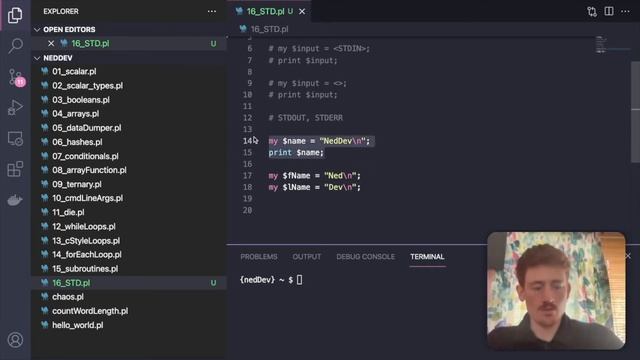Open the Docker view in activity bar
The height and width of the screenshot is (360, 640).
pyautogui.click(x=15, y=200)
